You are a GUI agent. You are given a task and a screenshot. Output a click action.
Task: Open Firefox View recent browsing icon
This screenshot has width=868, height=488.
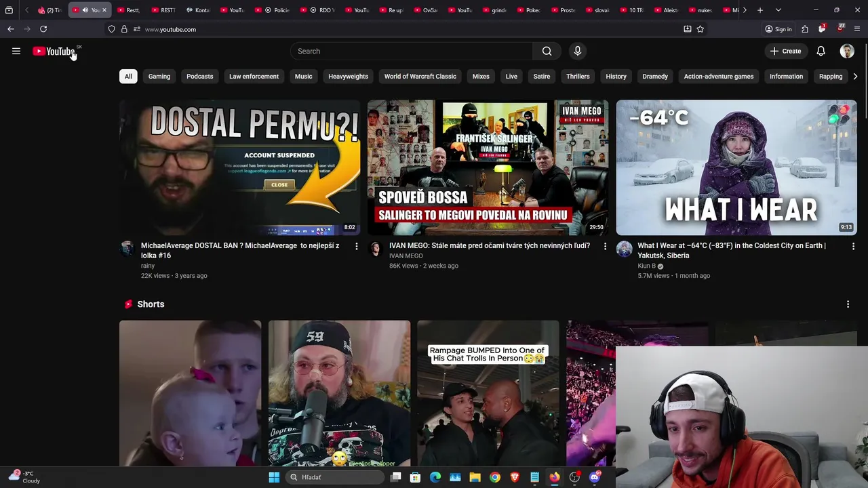click(9, 10)
